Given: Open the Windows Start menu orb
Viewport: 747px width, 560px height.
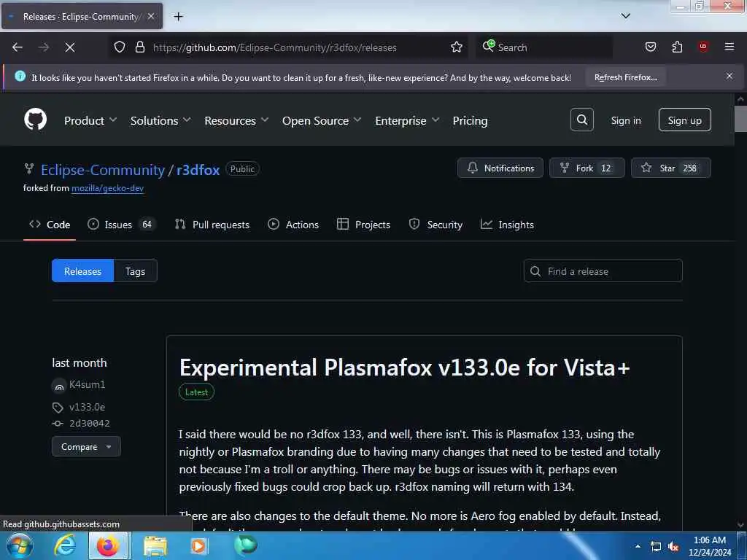Looking at the screenshot, I should [20, 545].
